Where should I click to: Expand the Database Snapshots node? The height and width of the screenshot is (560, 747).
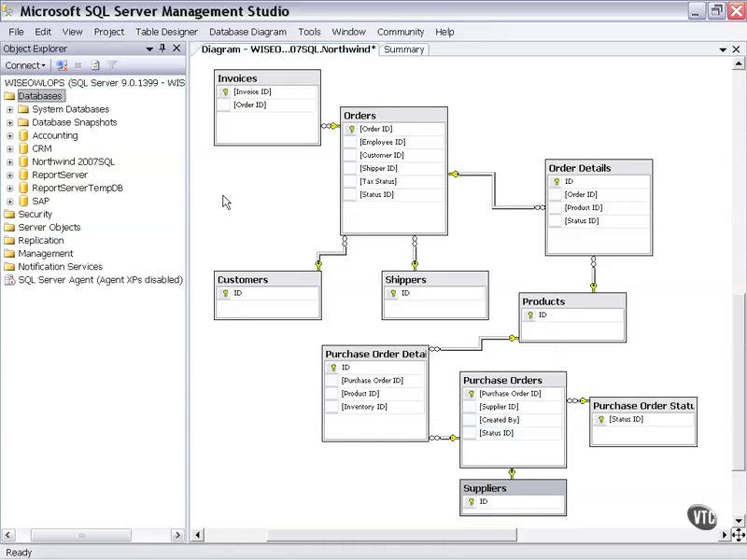(x=9, y=123)
